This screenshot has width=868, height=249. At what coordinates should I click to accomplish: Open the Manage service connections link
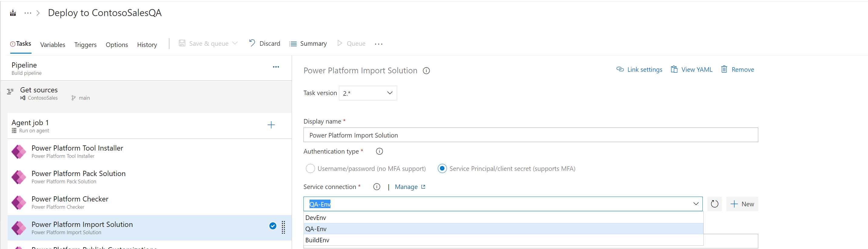pyautogui.click(x=409, y=187)
